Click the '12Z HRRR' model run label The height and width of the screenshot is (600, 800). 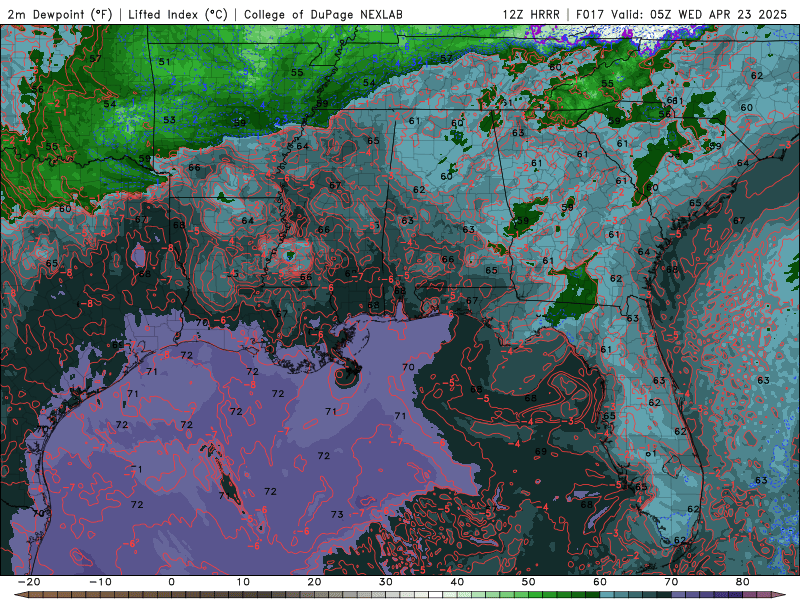(x=531, y=14)
